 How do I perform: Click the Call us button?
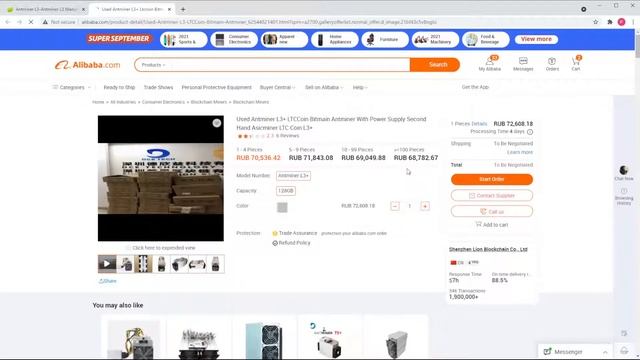492,211
